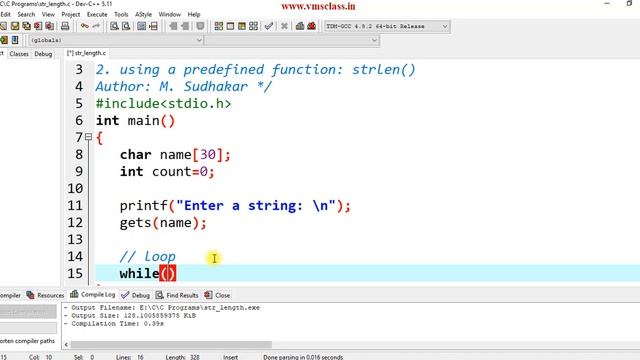The image size is (640, 360).
Task: Switch to the Resources bottom tab
Action: (45, 295)
